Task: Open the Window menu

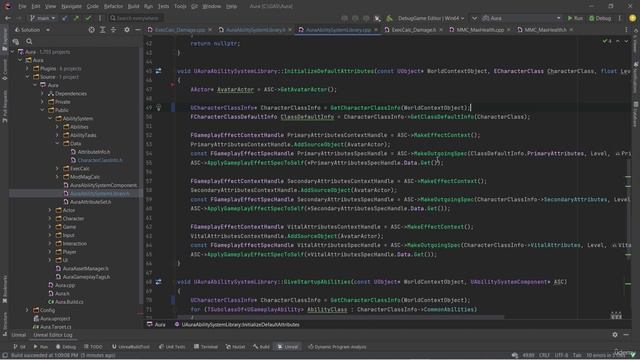Action: (212, 6)
